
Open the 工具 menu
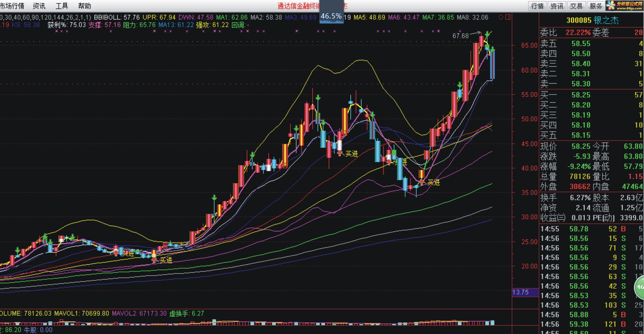coord(62,6)
